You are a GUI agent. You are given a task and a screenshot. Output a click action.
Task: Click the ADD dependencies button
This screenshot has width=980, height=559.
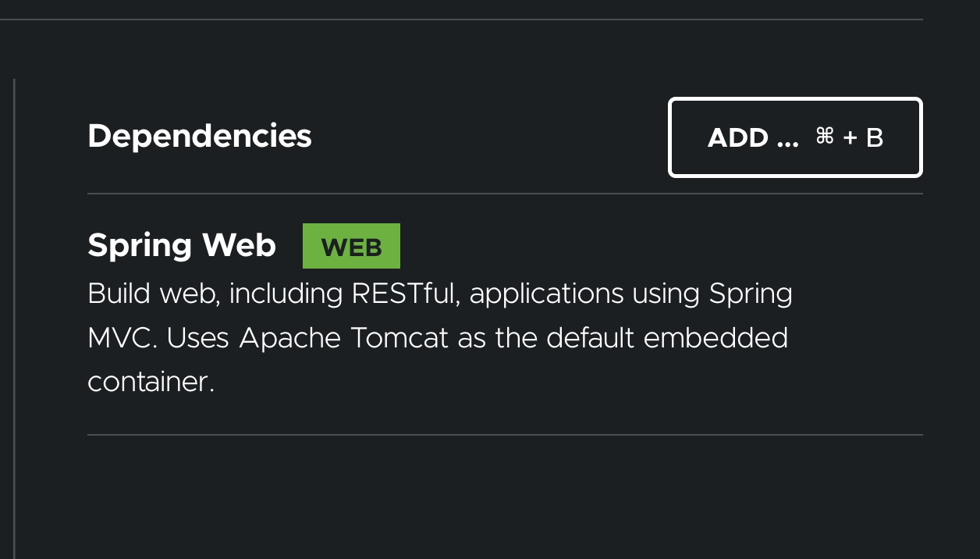795,137
